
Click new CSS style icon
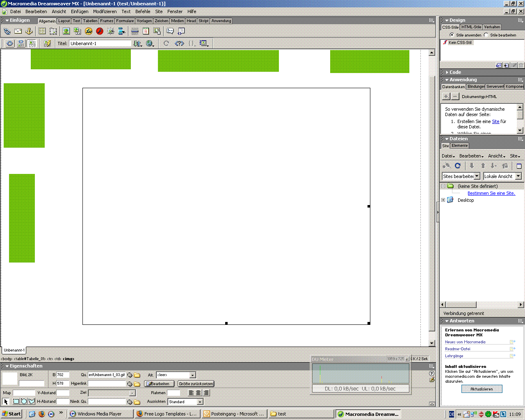506,65
